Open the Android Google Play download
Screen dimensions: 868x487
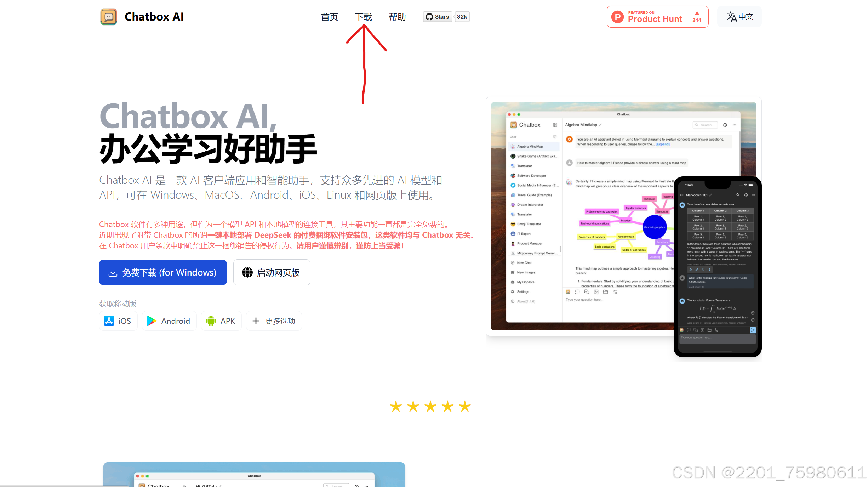[169, 321]
